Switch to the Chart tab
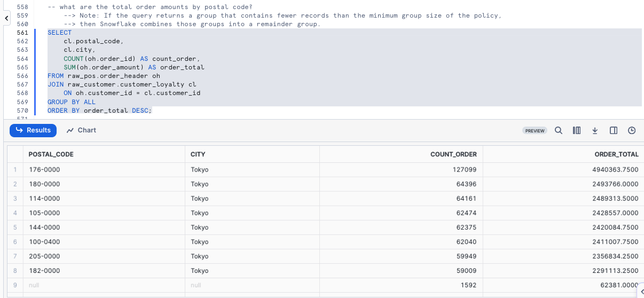 click(81, 130)
